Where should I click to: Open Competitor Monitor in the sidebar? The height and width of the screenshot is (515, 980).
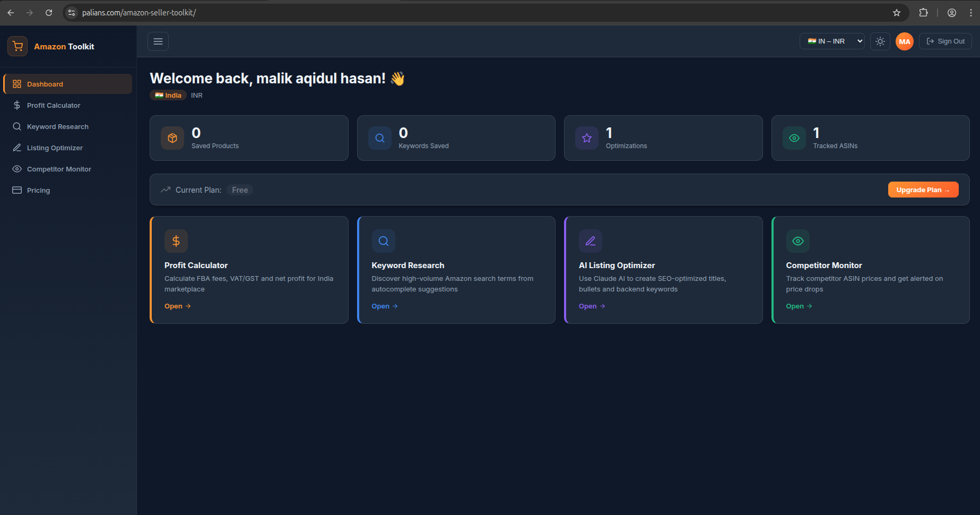(68, 169)
